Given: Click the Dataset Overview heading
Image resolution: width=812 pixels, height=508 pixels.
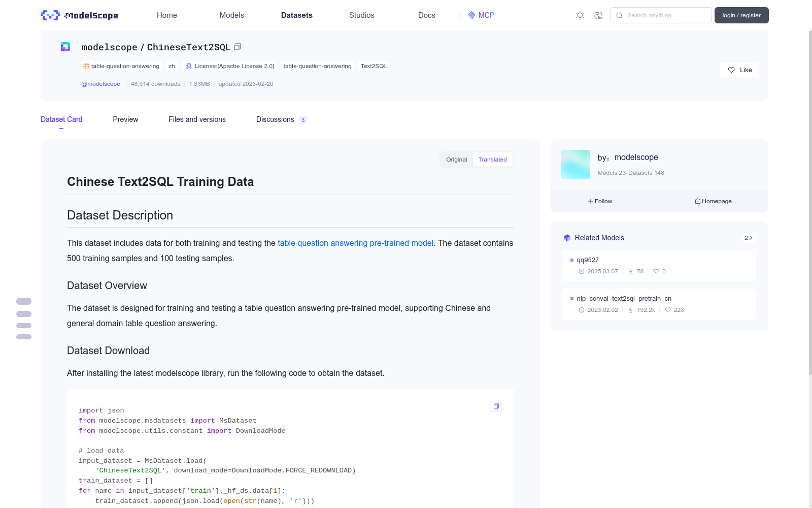Looking at the screenshot, I should tap(107, 285).
